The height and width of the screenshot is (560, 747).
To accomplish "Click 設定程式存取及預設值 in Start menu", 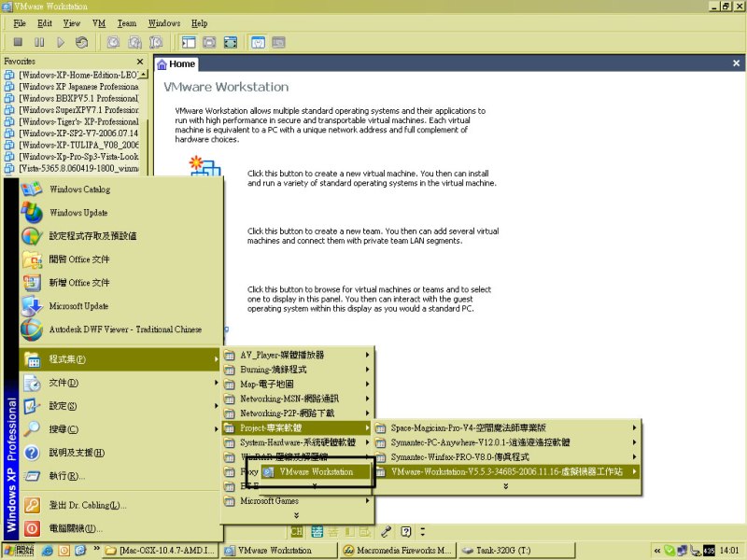I will 121,236.
